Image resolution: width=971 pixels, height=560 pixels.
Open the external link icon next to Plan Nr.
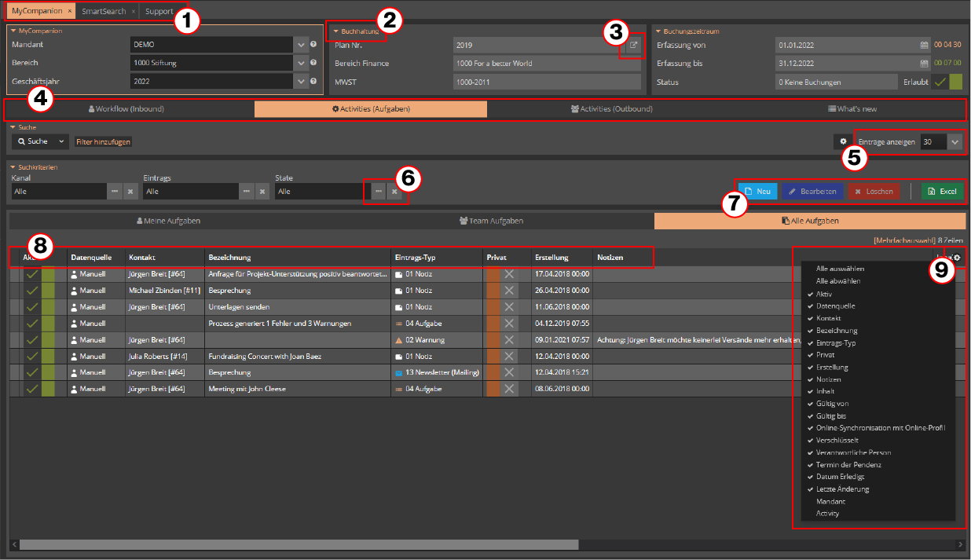(632, 46)
